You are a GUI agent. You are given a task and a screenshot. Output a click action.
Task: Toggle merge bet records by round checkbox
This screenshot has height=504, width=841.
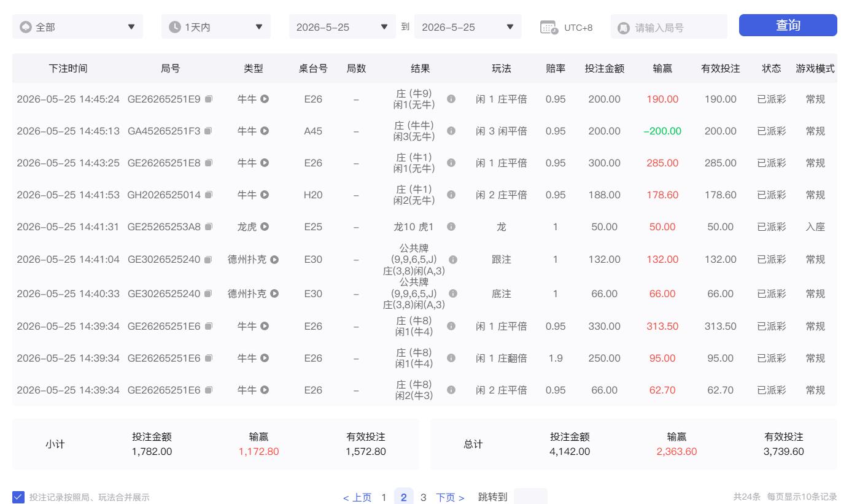pos(18,497)
